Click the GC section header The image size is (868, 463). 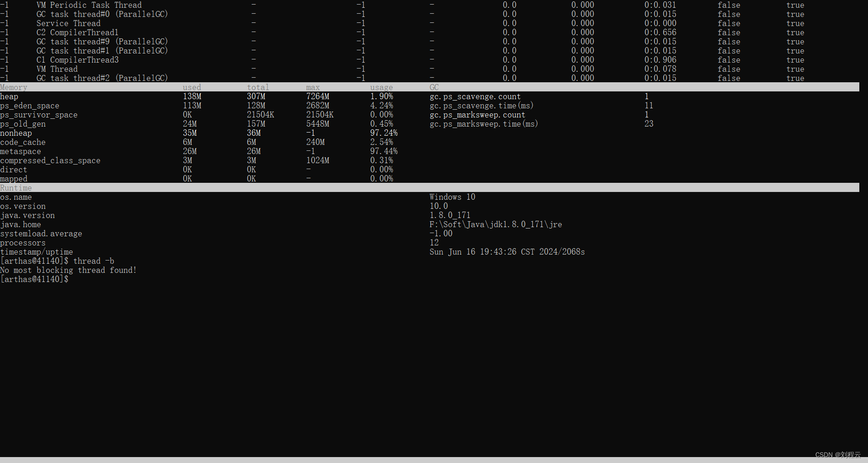pos(434,87)
